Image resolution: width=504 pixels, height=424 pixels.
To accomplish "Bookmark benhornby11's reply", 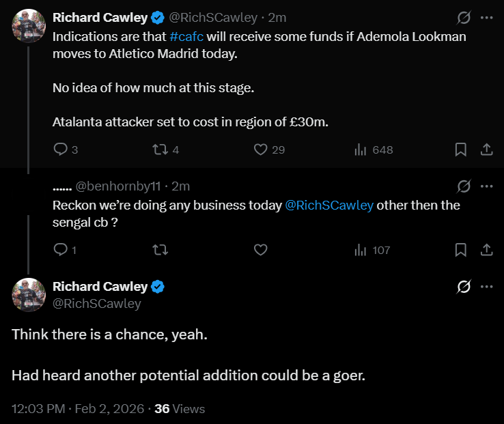I will (x=461, y=250).
